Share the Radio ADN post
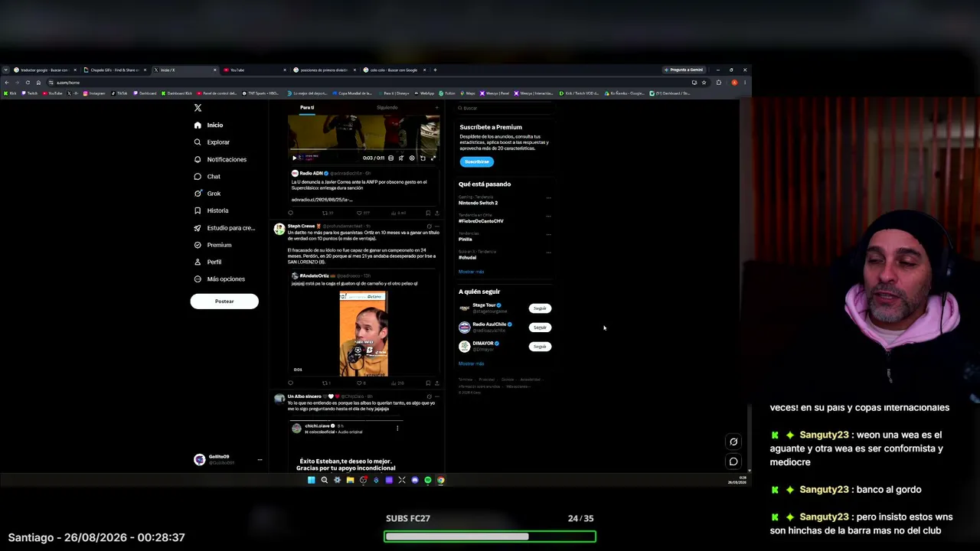980x551 pixels. pyautogui.click(x=436, y=213)
